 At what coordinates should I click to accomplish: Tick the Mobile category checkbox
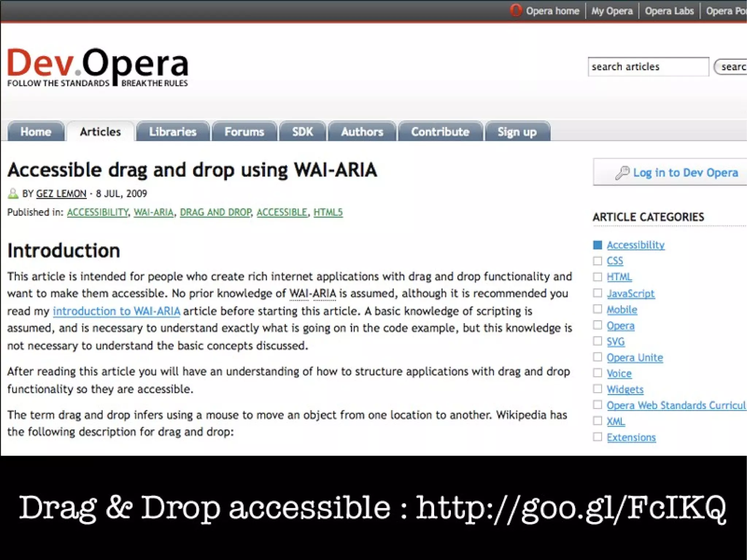tap(597, 309)
